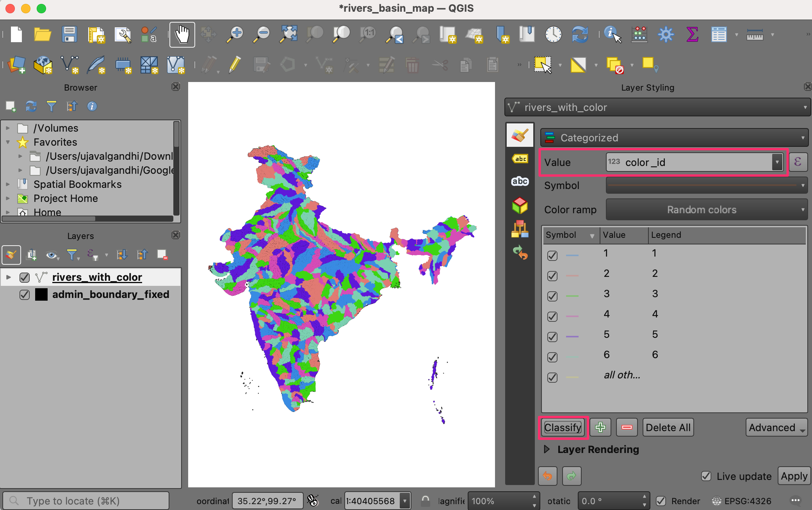Uncheck the Live update checkbox
Screen dimensions: 812x510
[x=706, y=476]
